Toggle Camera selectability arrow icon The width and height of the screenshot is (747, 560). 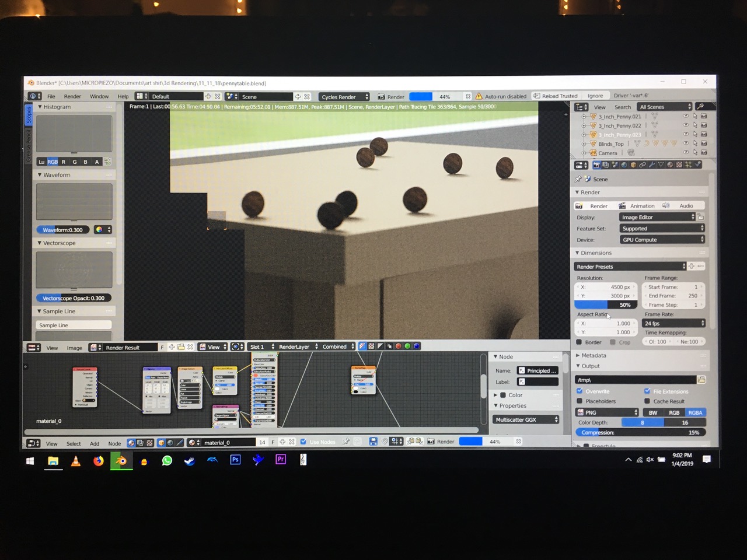coord(695,152)
